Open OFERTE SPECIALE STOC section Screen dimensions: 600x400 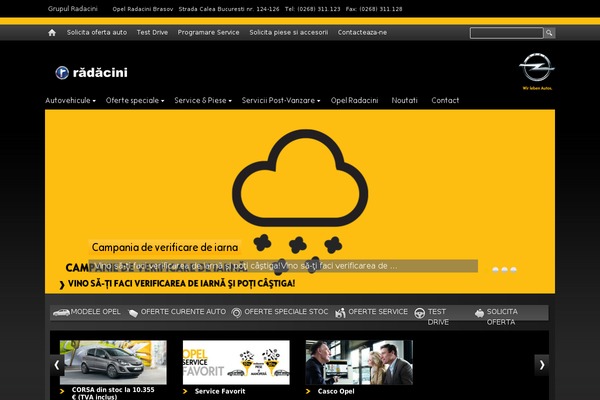pyautogui.click(x=286, y=312)
